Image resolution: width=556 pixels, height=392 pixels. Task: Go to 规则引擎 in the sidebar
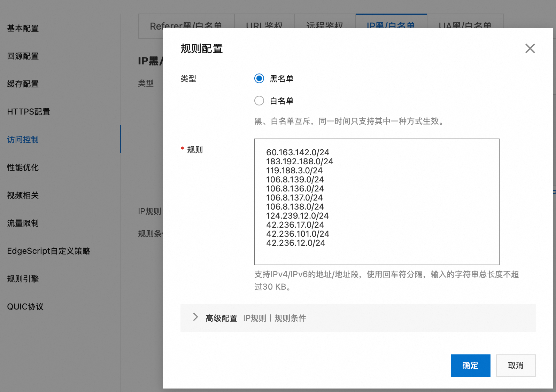coord(23,279)
